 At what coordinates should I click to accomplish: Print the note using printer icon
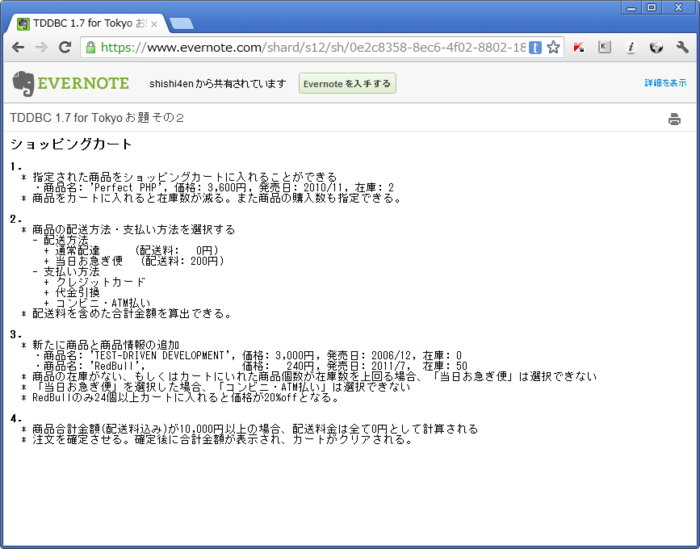pos(674,119)
